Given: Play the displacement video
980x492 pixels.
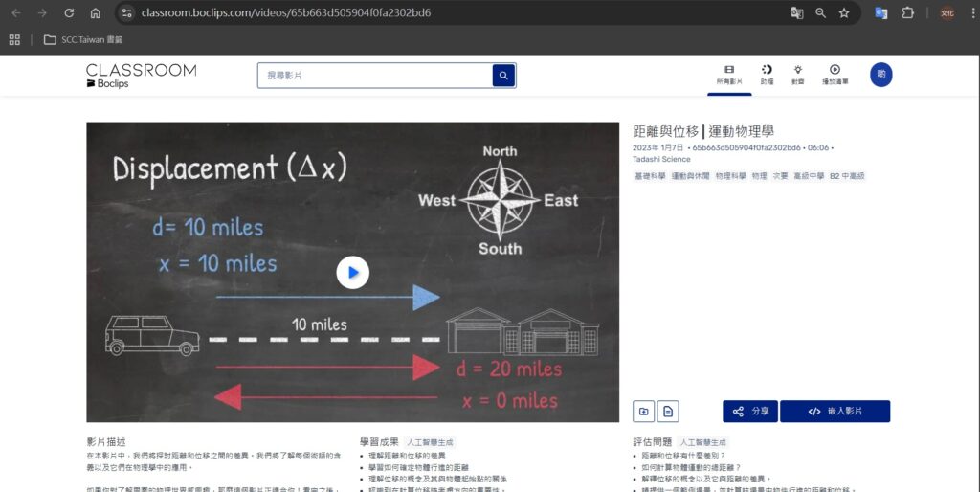Looking at the screenshot, I should click(352, 273).
